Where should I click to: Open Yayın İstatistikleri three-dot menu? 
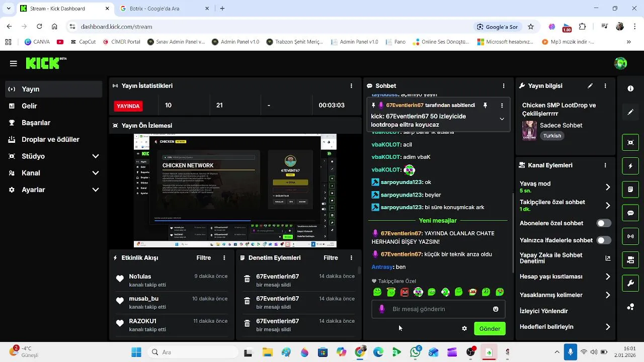[x=351, y=86]
